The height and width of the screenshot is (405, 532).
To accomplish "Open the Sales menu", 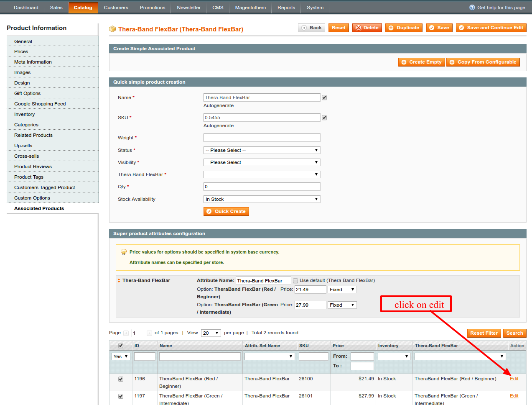I will 56,8.
